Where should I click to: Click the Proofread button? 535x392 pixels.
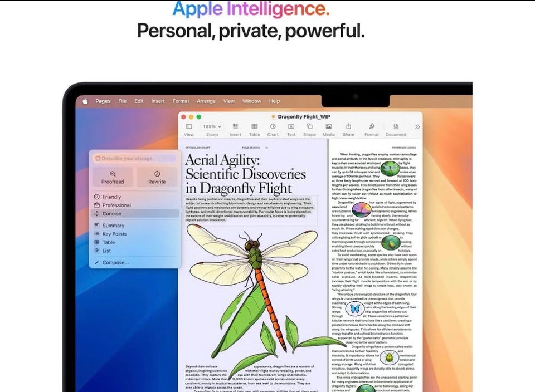coord(113,177)
